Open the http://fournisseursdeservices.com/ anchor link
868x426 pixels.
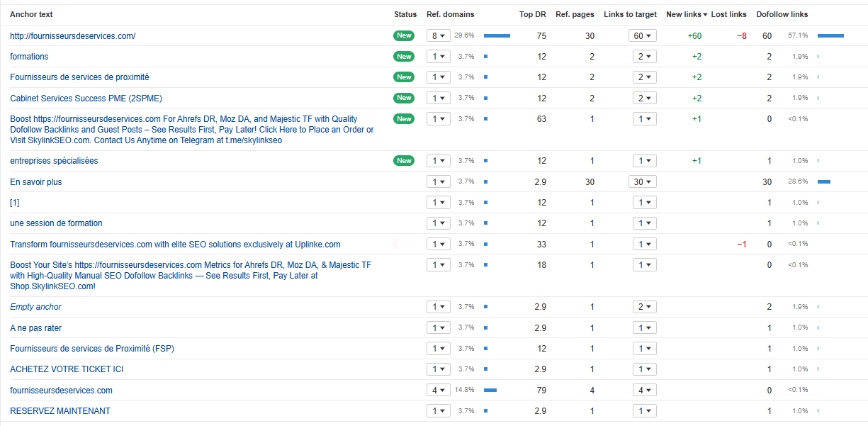coord(72,36)
